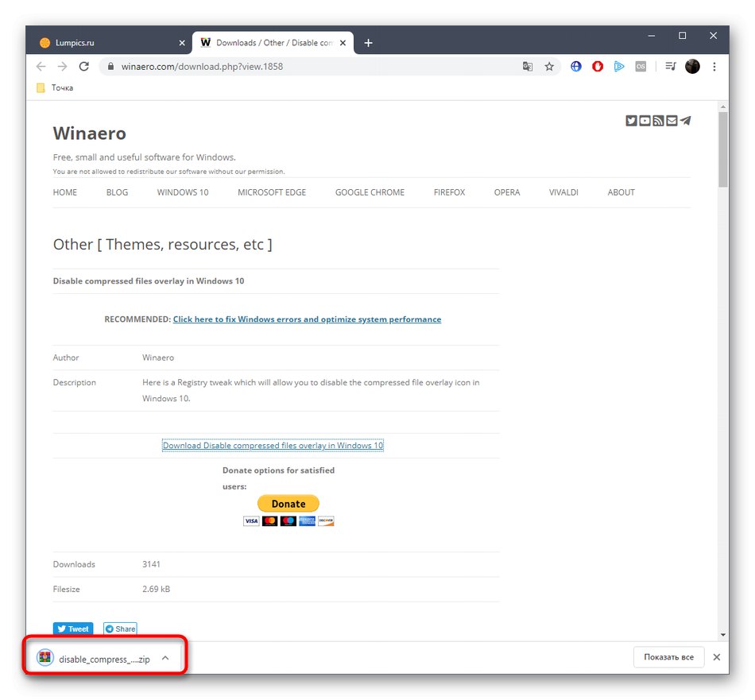Image resolution: width=755 pixels, height=700 pixels.
Task: Click the Other [ Themes, resources, etc ] heading
Action: click(x=162, y=245)
